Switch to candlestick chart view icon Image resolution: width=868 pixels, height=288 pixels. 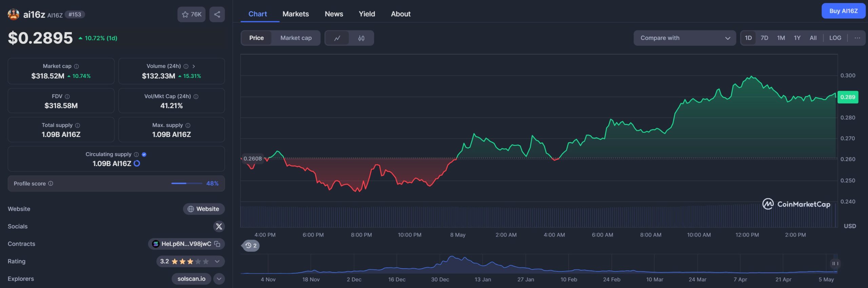pos(361,38)
